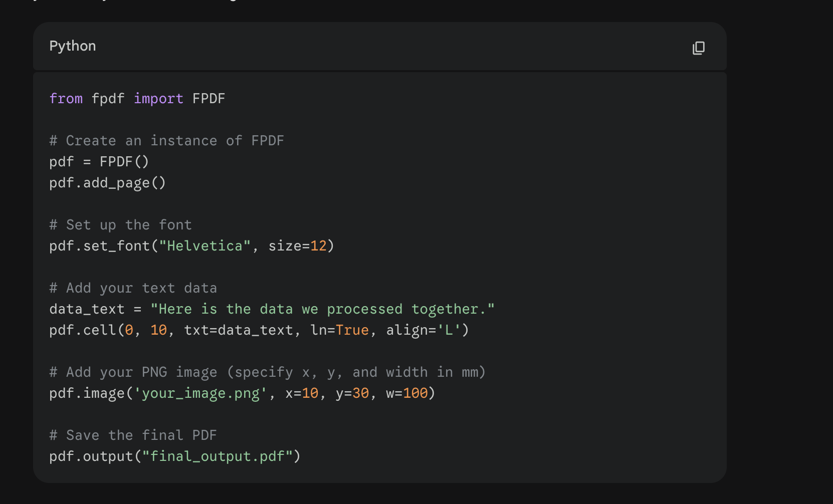Copy the Python code block
Image resolution: width=833 pixels, height=504 pixels.
point(698,48)
